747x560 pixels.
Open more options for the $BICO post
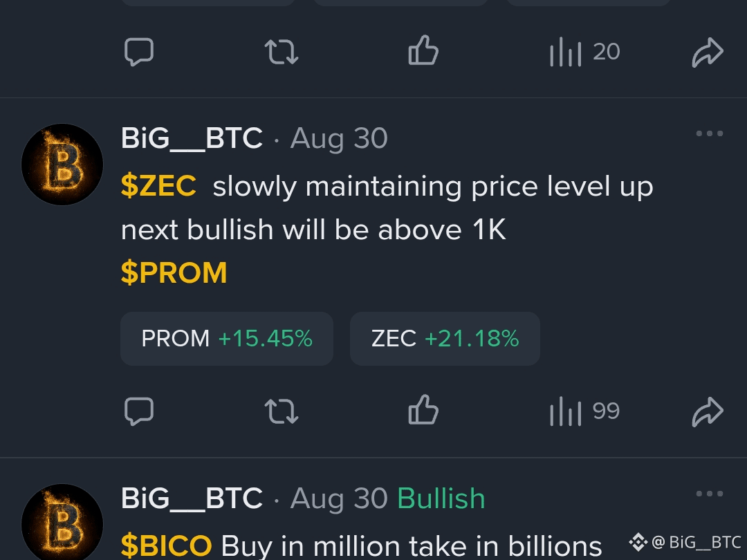coord(710,494)
